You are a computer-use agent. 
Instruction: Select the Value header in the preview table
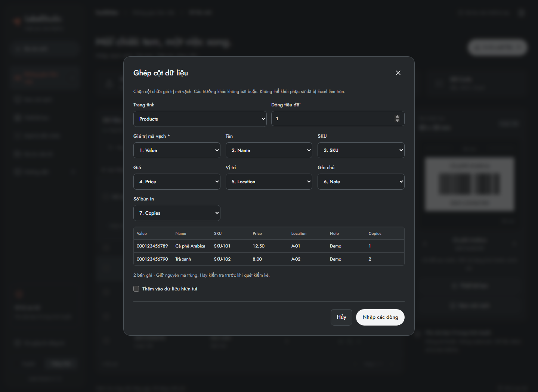(x=142, y=233)
